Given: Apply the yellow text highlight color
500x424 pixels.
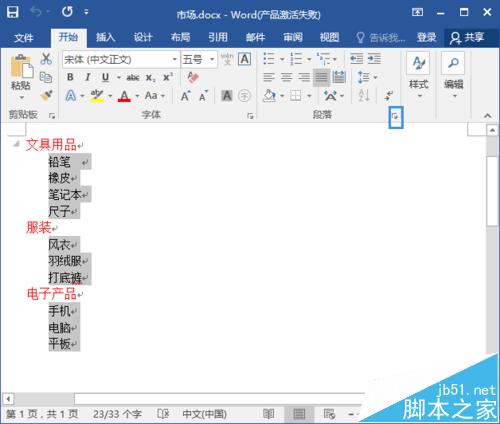Looking at the screenshot, I should point(97,96).
